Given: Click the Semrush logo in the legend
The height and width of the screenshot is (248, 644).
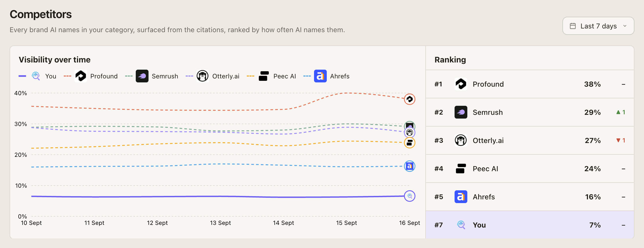Looking at the screenshot, I should point(142,76).
